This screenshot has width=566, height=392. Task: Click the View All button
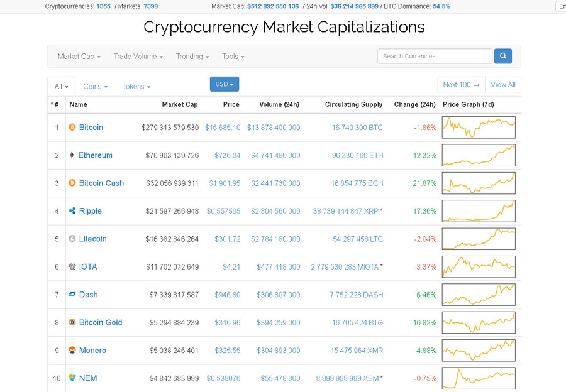click(503, 85)
